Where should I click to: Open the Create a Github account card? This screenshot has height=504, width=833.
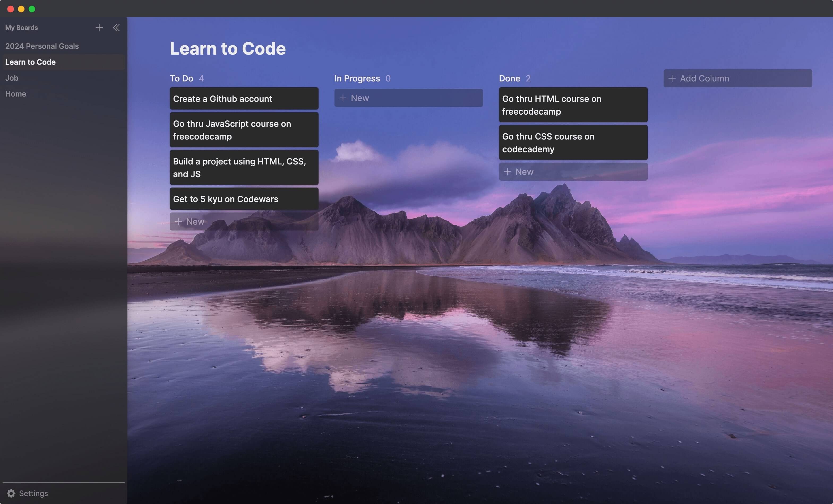tap(244, 99)
